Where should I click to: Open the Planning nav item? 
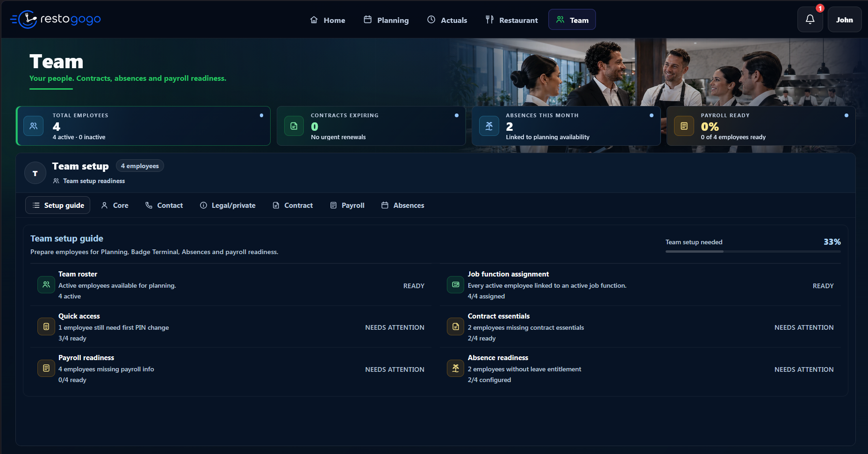pos(387,20)
